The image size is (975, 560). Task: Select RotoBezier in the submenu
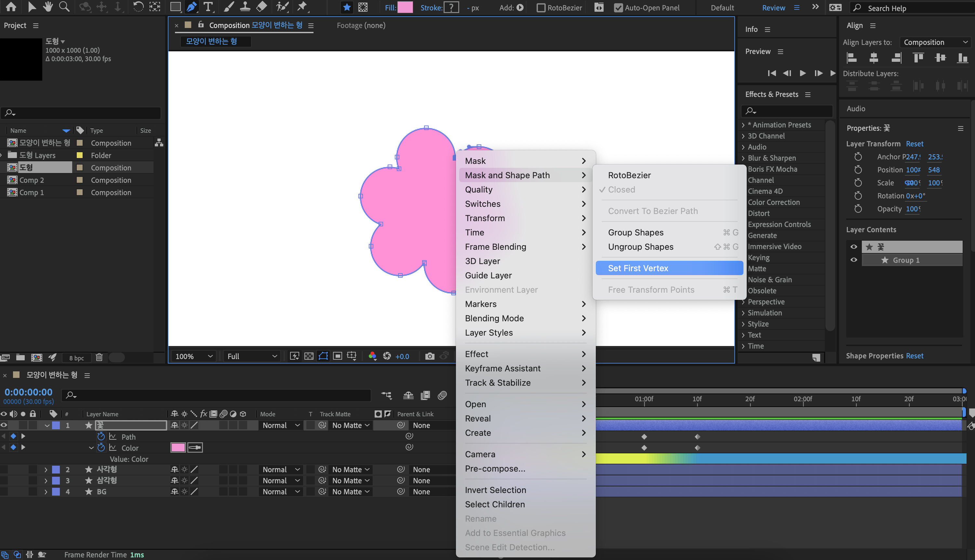[x=669, y=175]
